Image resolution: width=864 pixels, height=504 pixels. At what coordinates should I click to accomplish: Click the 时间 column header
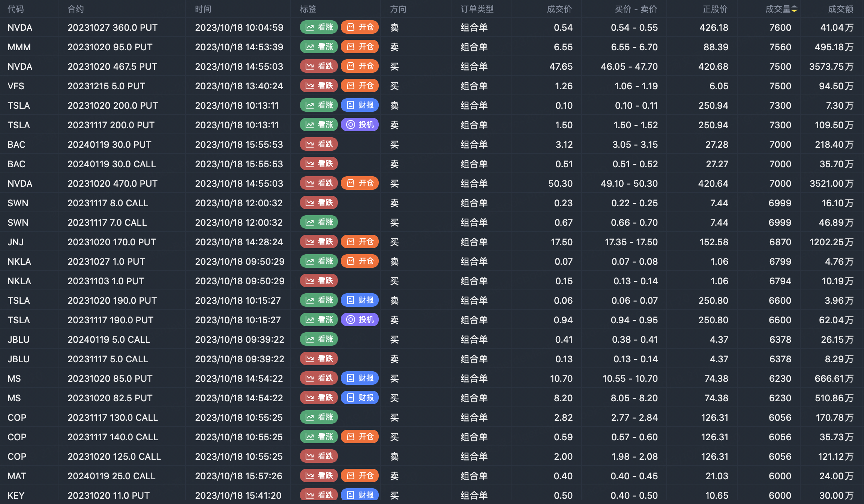click(203, 9)
